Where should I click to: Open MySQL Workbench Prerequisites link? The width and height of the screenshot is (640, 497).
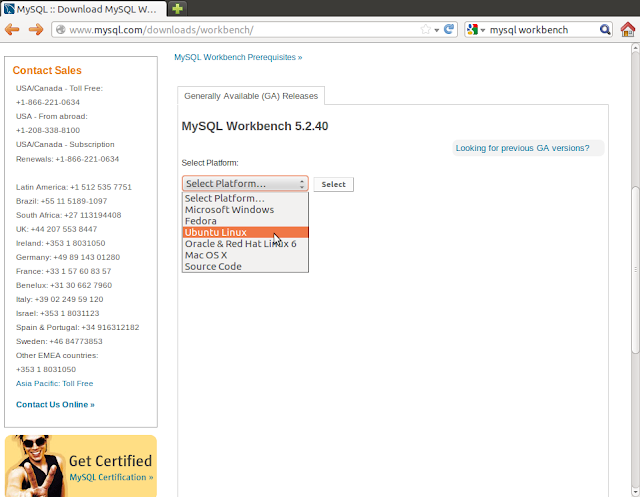[238, 57]
